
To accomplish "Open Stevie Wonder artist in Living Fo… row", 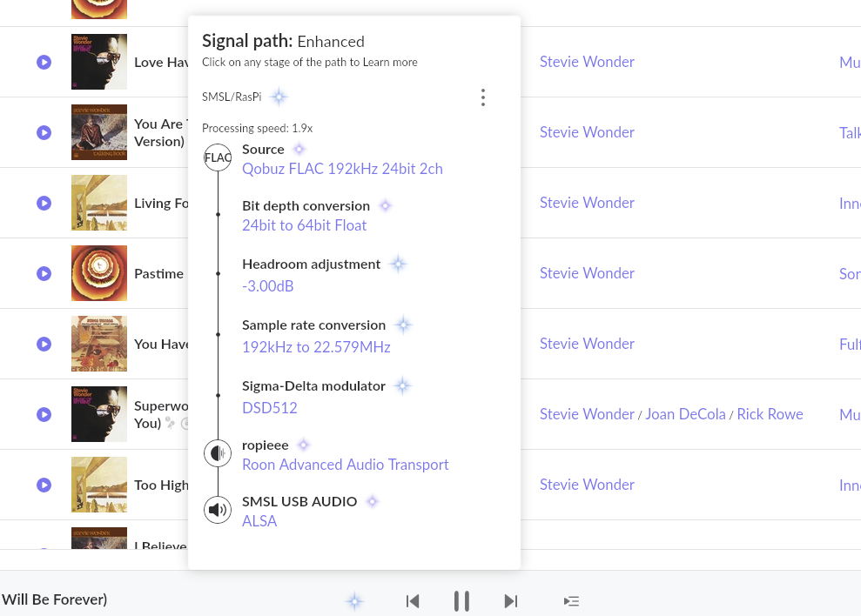I will pyautogui.click(x=587, y=203).
